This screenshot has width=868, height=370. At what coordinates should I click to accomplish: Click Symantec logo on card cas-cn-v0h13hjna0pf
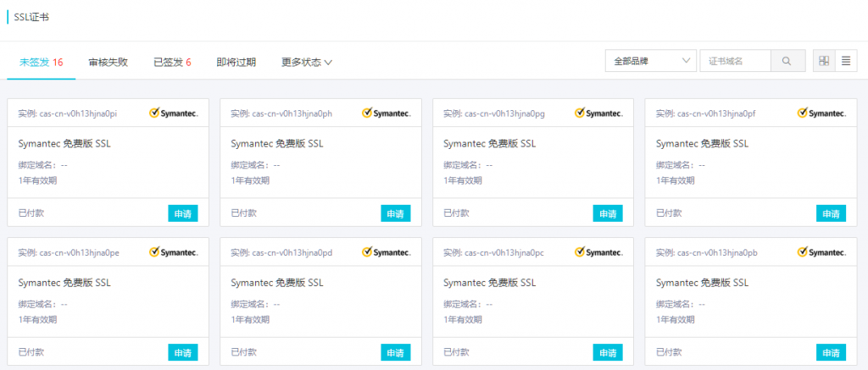(821, 113)
